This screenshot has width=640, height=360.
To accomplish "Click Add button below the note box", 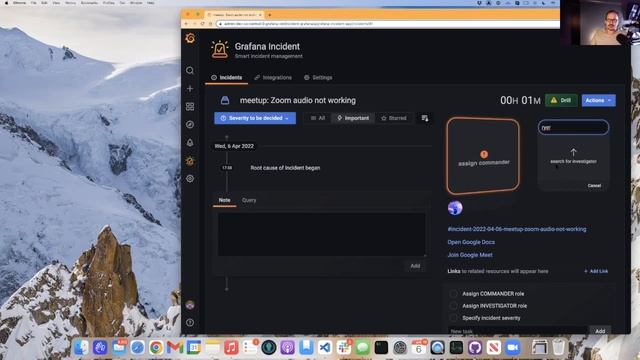I will tap(415, 266).
